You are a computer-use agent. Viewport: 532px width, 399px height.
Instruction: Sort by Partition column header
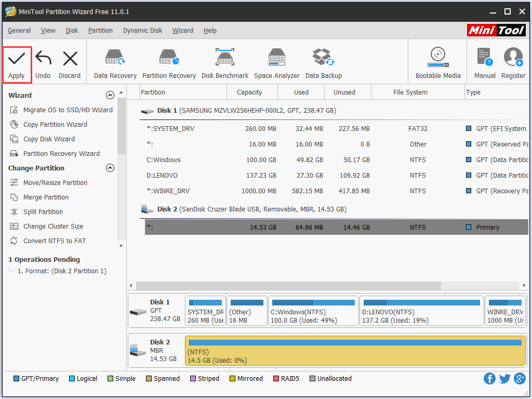pyautogui.click(x=183, y=92)
